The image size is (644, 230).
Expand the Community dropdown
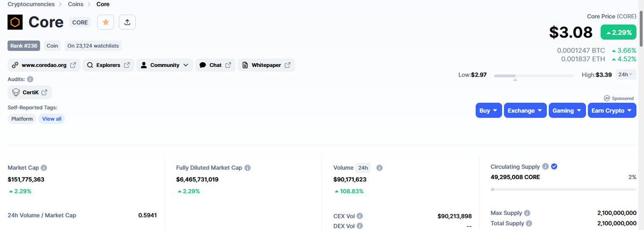[x=165, y=65]
